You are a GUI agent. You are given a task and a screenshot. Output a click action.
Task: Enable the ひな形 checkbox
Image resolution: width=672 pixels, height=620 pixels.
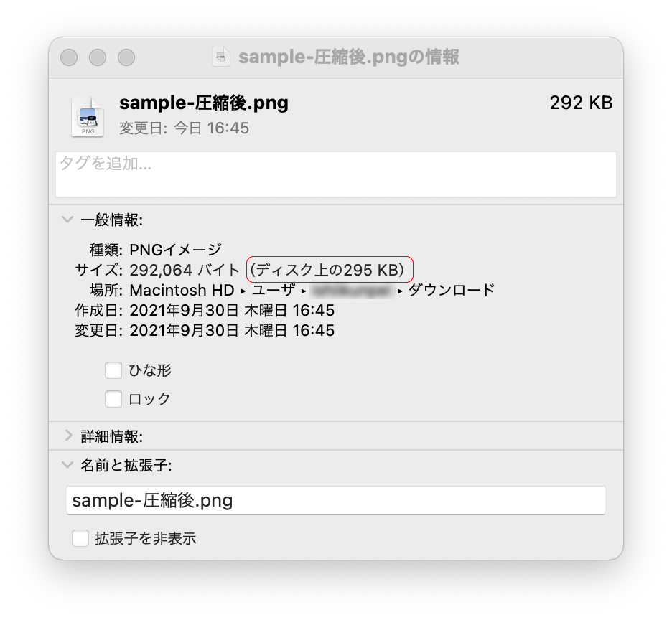(113, 370)
